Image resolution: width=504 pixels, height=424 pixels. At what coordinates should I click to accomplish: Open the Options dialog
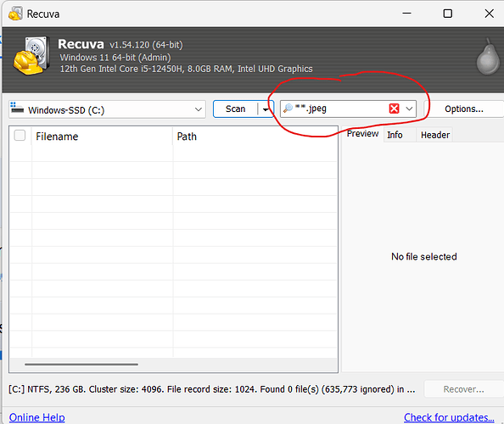(464, 109)
